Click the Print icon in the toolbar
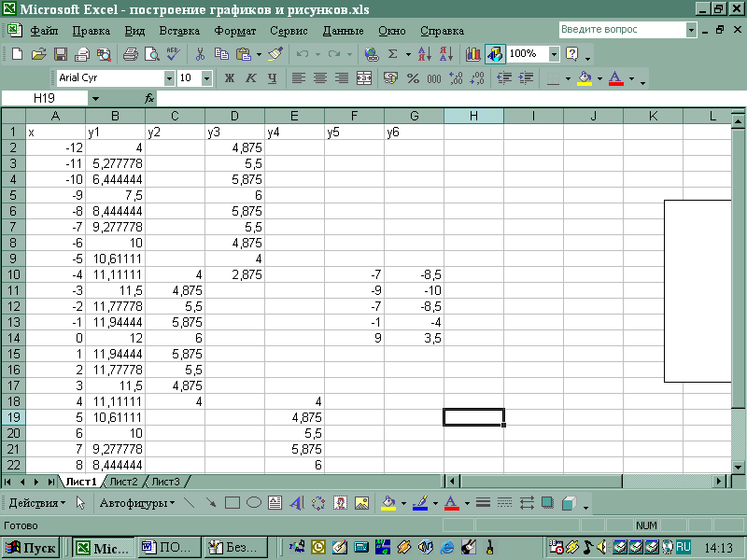 point(131,54)
